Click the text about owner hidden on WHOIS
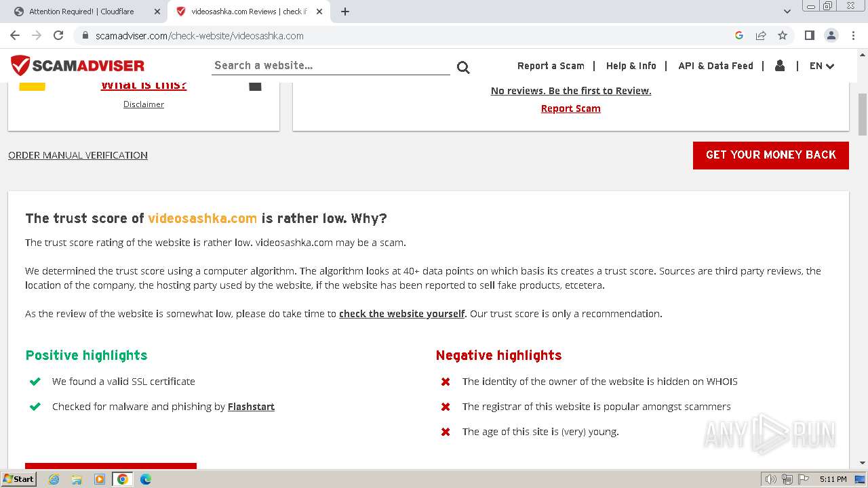The image size is (868, 488). click(x=600, y=382)
